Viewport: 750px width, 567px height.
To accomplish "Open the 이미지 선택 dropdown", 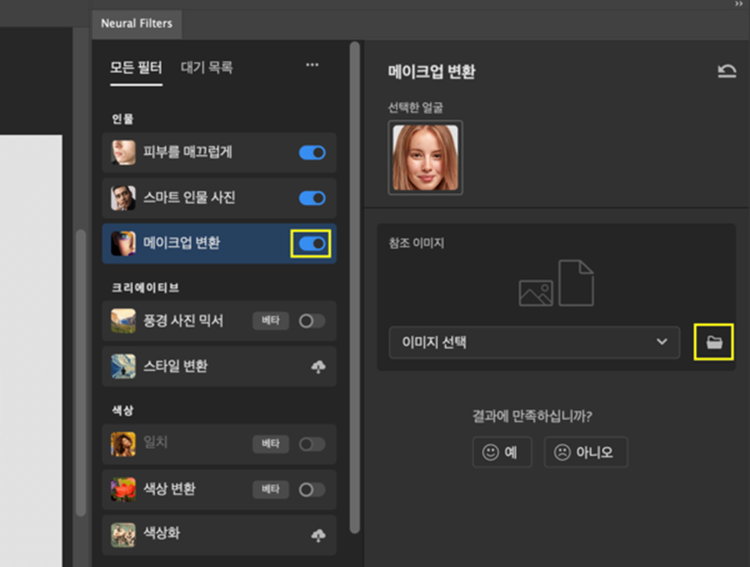I will click(x=534, y=342).
